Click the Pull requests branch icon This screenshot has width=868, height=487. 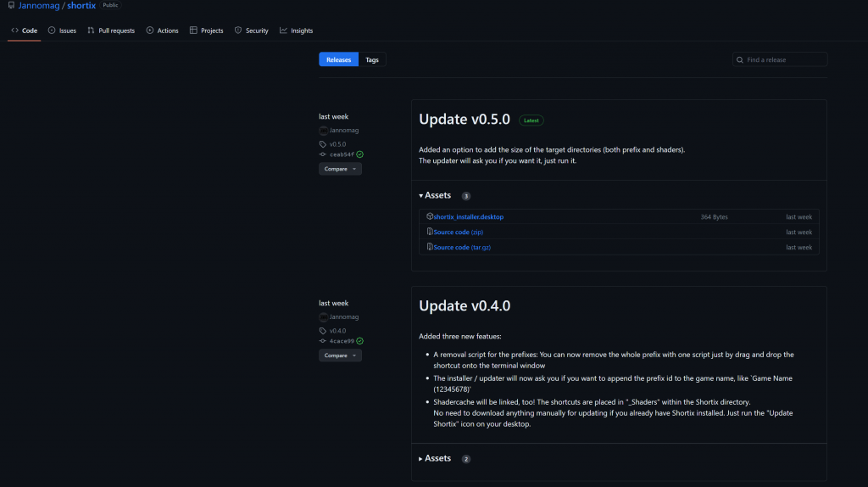tap(91, 31)
